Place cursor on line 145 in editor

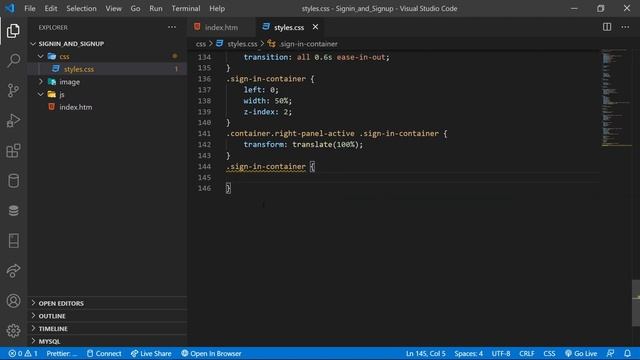point(412,178)
